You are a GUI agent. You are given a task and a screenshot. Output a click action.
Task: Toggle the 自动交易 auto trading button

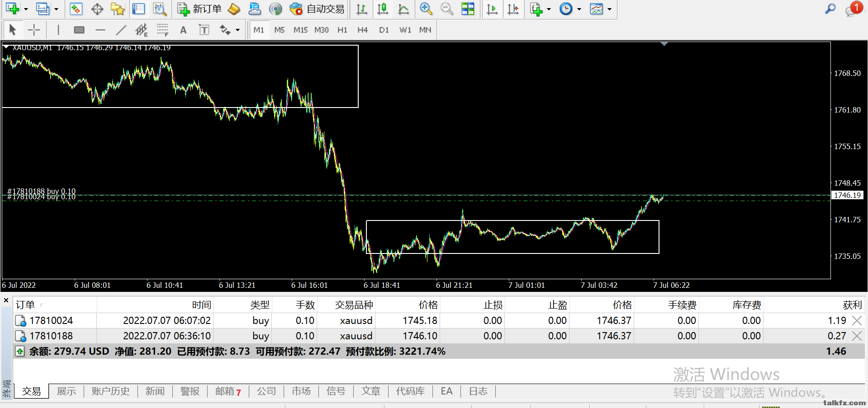[x=317, y=9]
